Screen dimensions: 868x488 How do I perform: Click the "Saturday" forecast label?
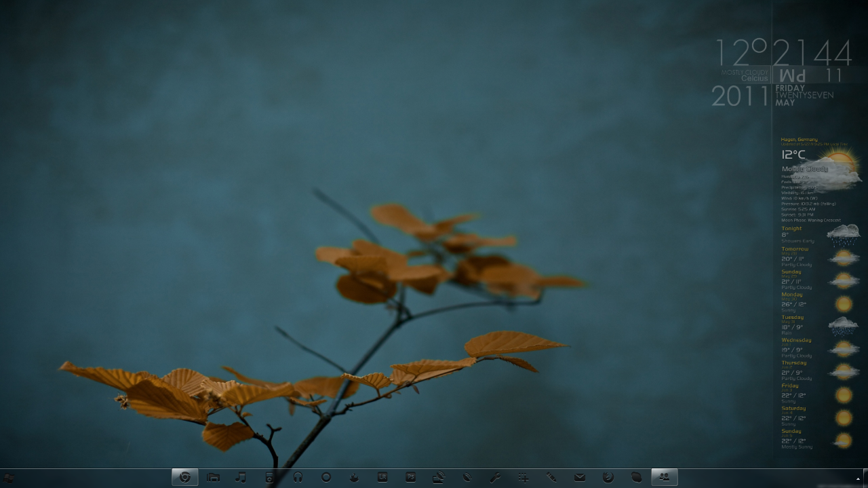pyautogui.click(x=793, y=409)
